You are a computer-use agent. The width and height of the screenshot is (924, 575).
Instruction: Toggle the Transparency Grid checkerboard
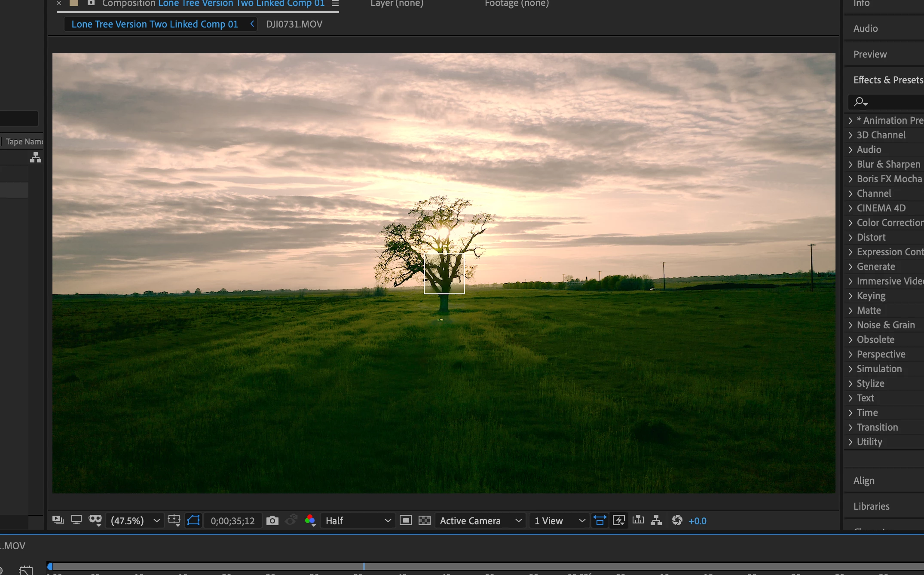point(424,521)
